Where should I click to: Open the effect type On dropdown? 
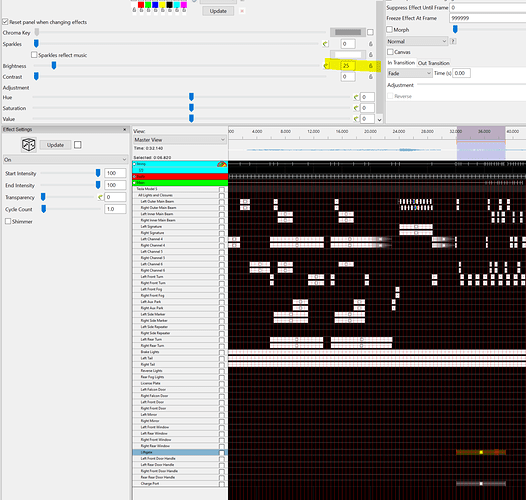[x=65, y=160]
